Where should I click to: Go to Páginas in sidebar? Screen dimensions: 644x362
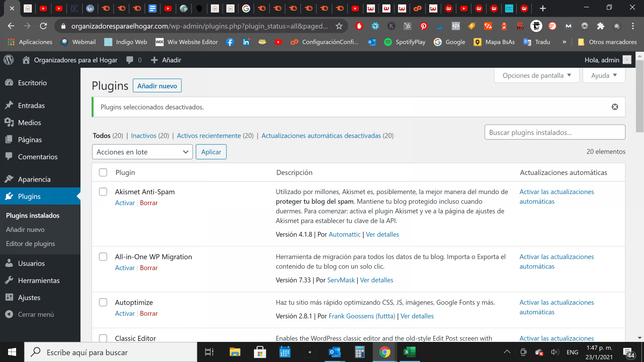pos(30,140)
